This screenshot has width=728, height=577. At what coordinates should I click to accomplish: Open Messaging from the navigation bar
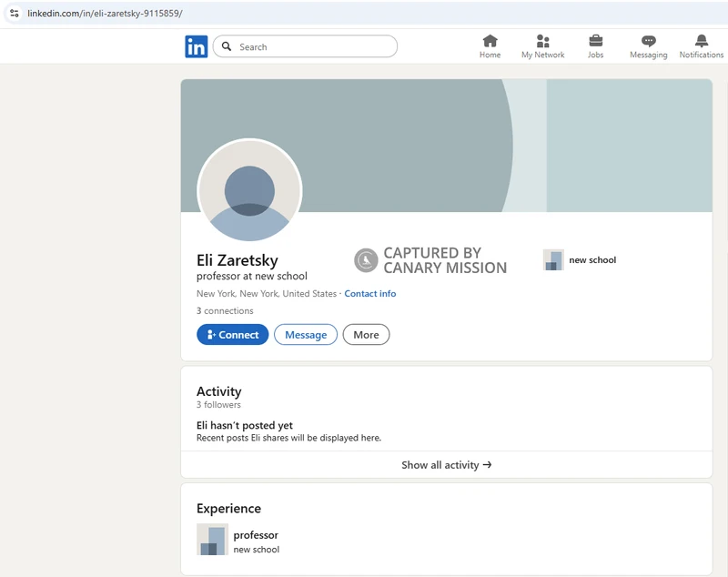tap(648, 46)
